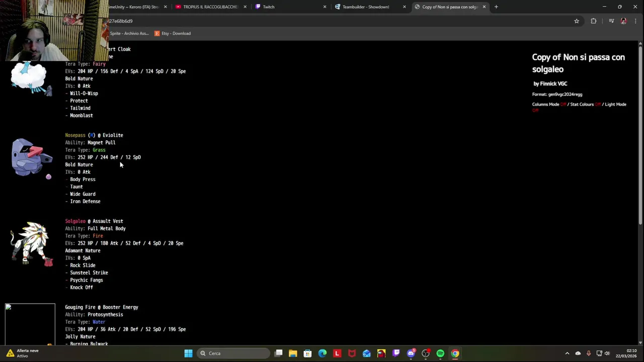Screen dimensions: 644x362
Task: Click the page title heading
Action: click(x=579, y=63)
